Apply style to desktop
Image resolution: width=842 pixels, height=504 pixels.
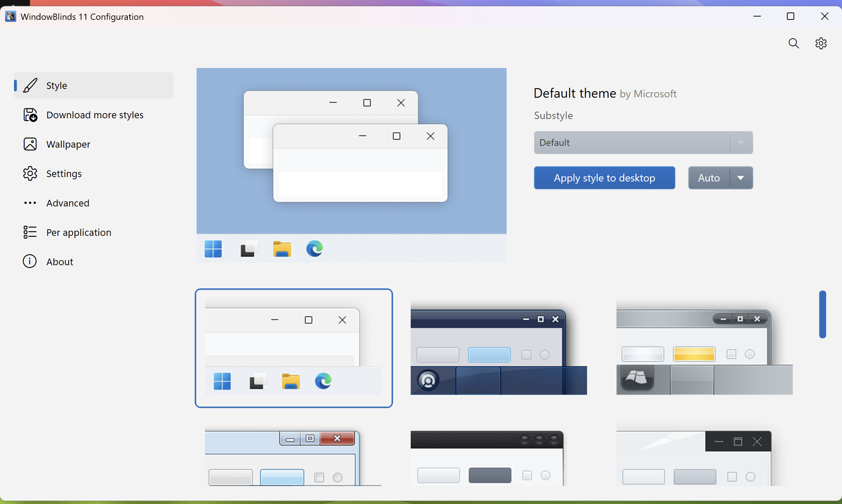click(604, 178)
